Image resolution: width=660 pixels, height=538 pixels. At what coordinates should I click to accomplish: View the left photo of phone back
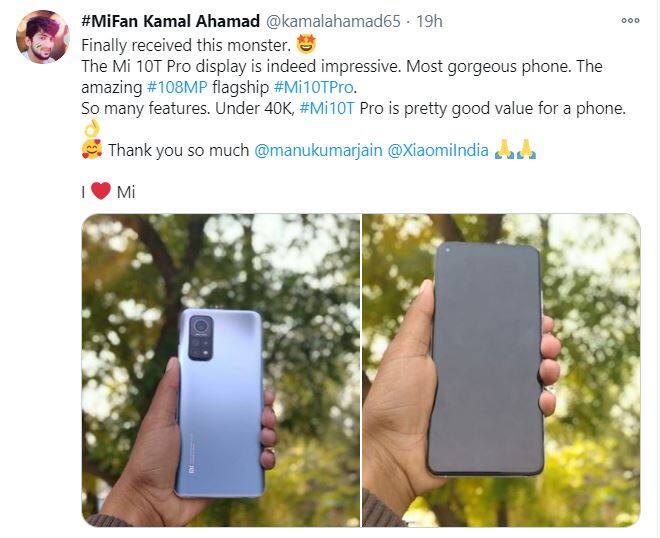[x=221, y=370]
